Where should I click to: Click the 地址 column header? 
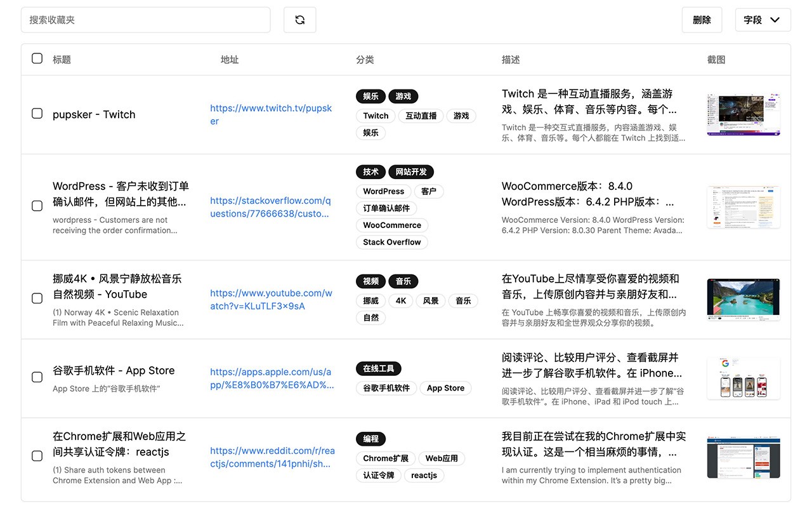point(230,60)
